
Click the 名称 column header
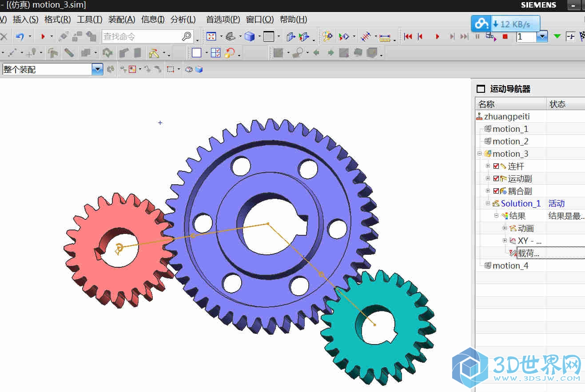coord(511,104)
